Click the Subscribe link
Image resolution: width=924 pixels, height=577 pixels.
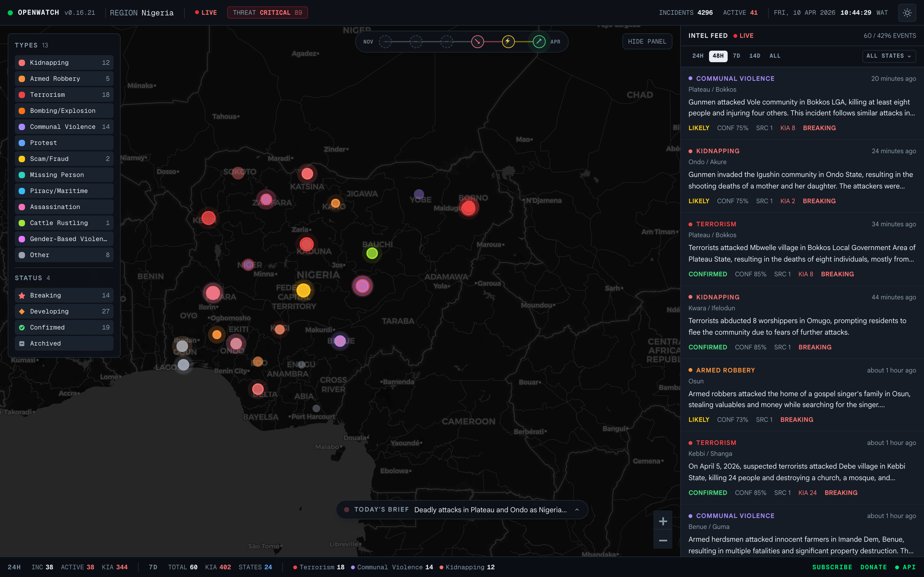point(832,567)
